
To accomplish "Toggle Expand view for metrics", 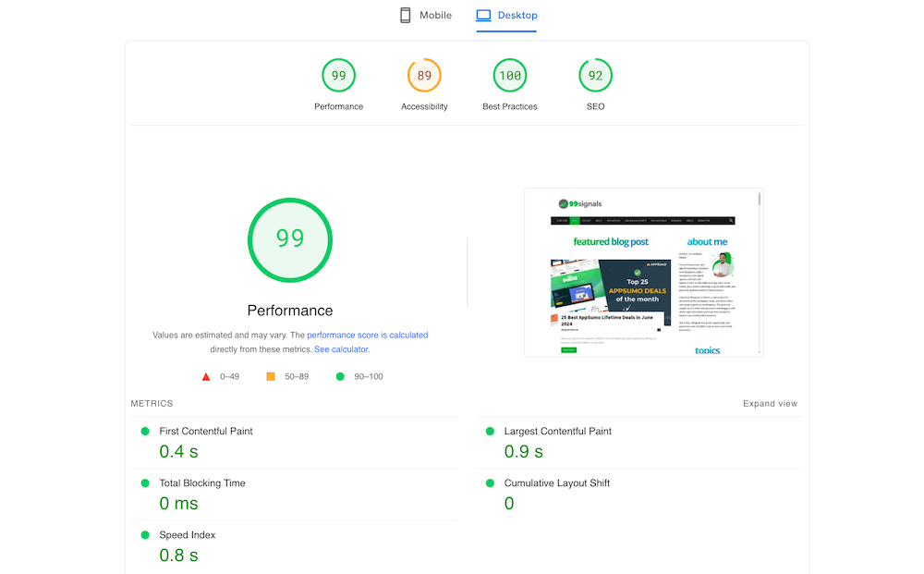I will click(770, 404).
